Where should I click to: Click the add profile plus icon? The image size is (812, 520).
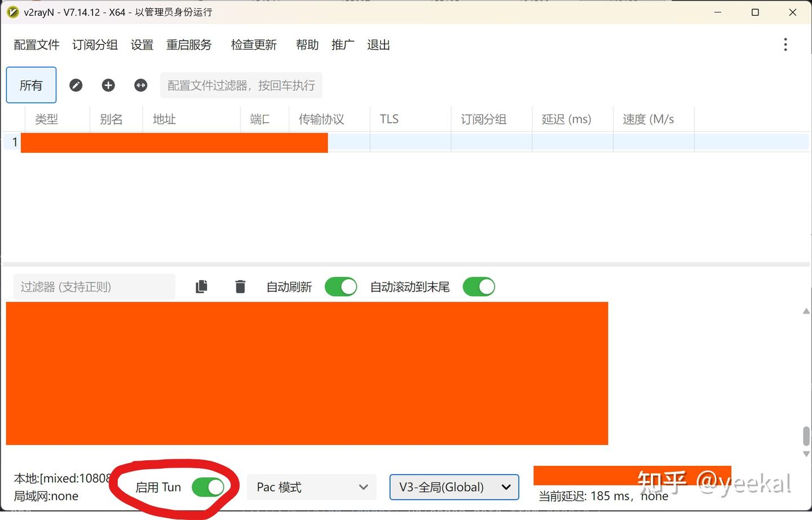coord(108,85)
